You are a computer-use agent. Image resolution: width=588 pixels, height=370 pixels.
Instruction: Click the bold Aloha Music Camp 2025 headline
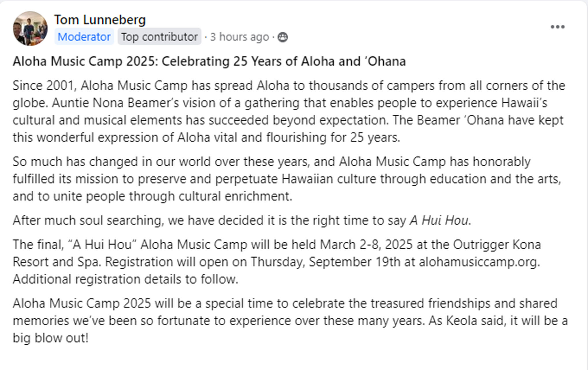click(209, 61)
